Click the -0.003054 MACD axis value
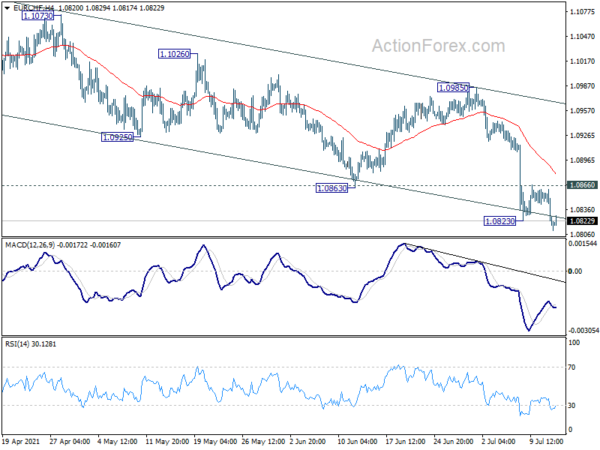 pyautogui.click(x=584, y=330)
